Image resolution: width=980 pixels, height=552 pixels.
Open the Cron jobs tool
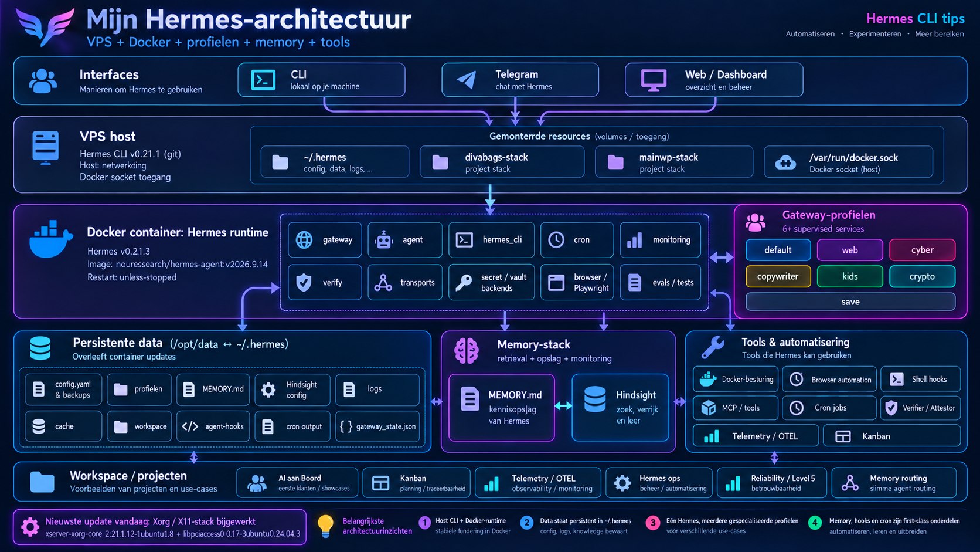tap(829, 408)
